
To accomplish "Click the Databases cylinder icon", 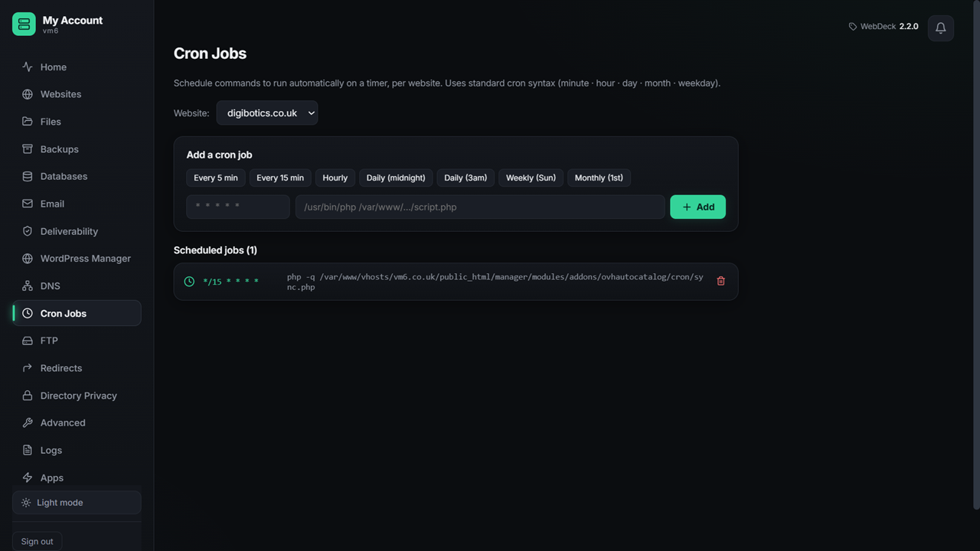I will pyautogui.click(x=28, y=176).
